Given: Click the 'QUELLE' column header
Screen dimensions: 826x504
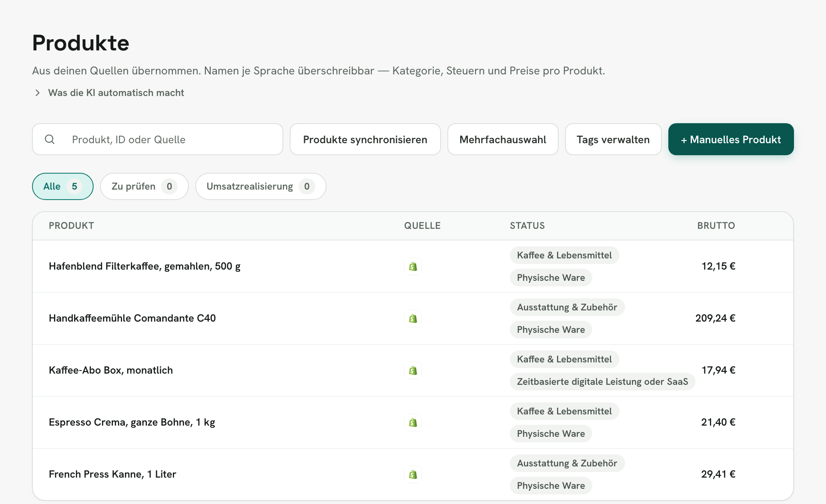Looking at the screenshot, I should [423, 226].
